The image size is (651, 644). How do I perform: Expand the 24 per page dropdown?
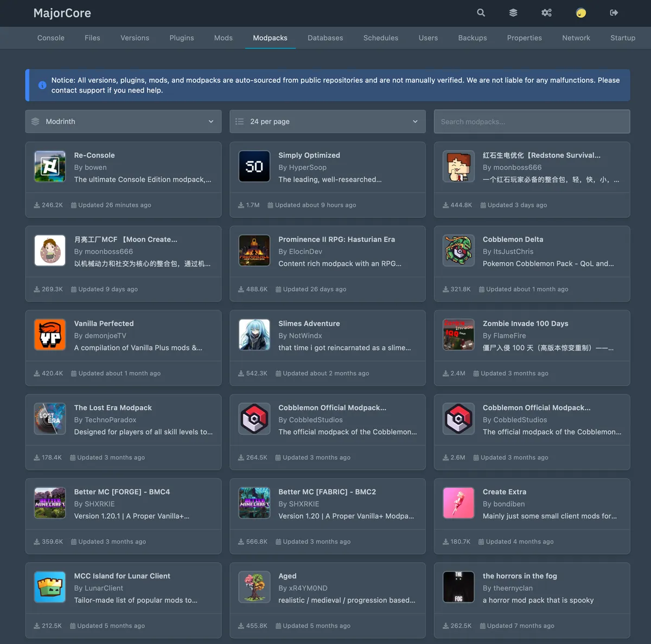click(x=328, y=121)
